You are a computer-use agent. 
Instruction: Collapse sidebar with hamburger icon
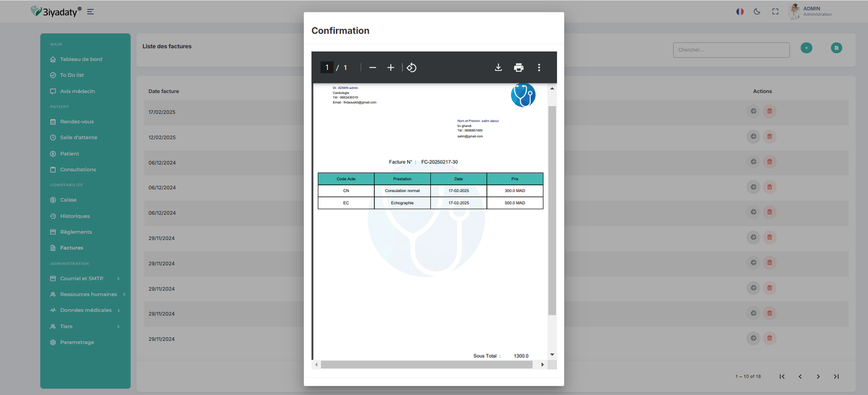pos(91,11)
